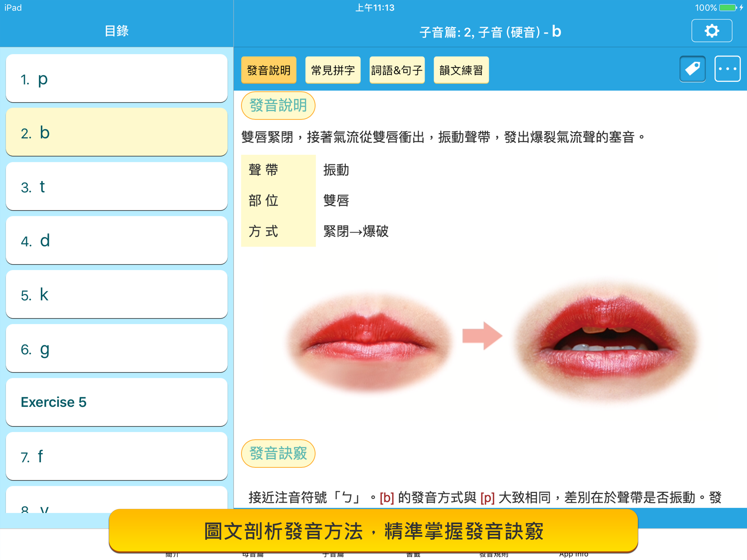
Task: Click the 部 位 table label
Action: (x=263, y=201)
